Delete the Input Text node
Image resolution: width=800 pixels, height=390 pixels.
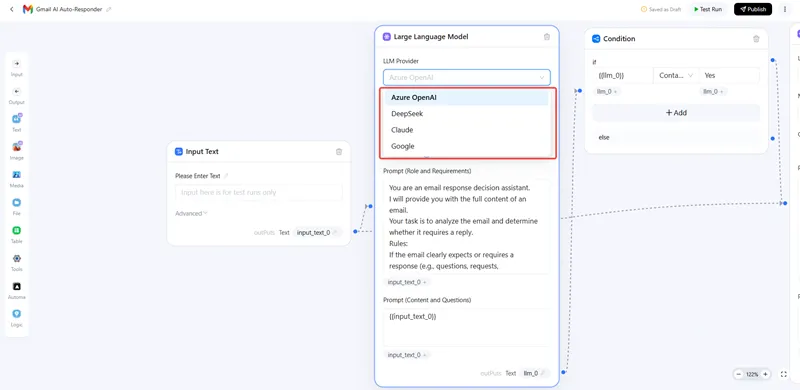339,152
